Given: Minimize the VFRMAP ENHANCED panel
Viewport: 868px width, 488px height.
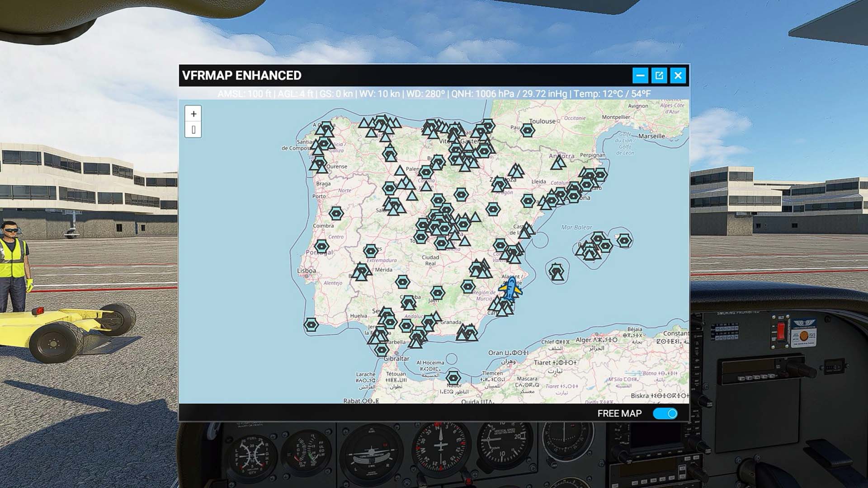Looking at the screenshot, I should pyautogui.click(x=640, y=75).
